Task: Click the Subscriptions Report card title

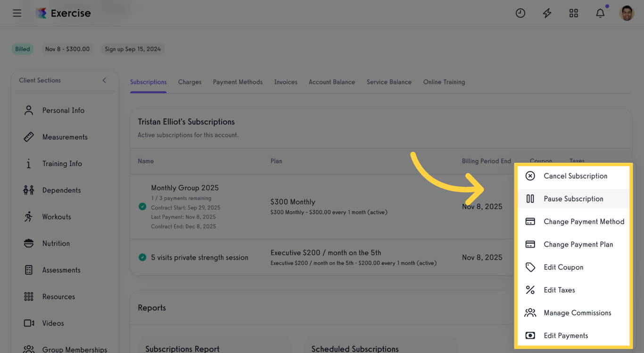Action: [x=182, y=349]
